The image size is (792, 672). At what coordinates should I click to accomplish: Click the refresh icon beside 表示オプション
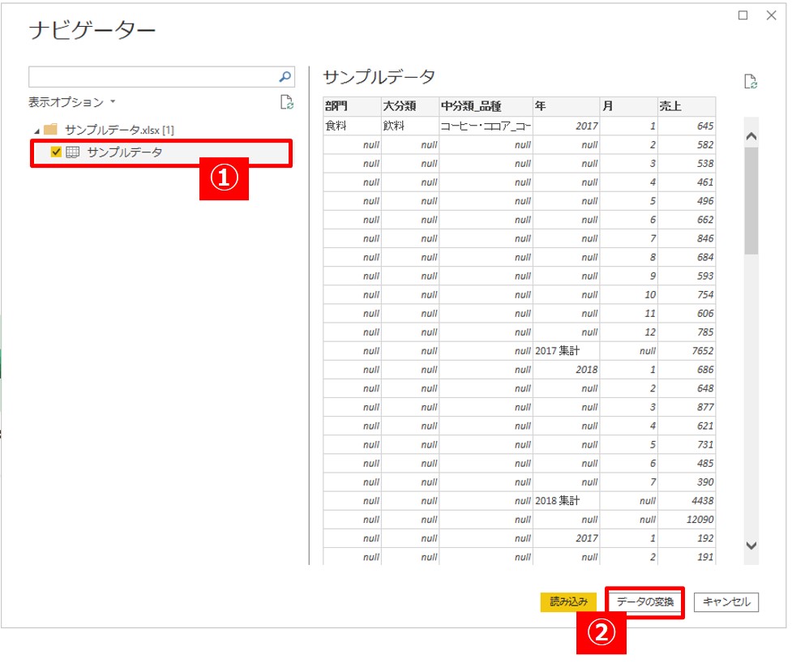click(285, 102)
